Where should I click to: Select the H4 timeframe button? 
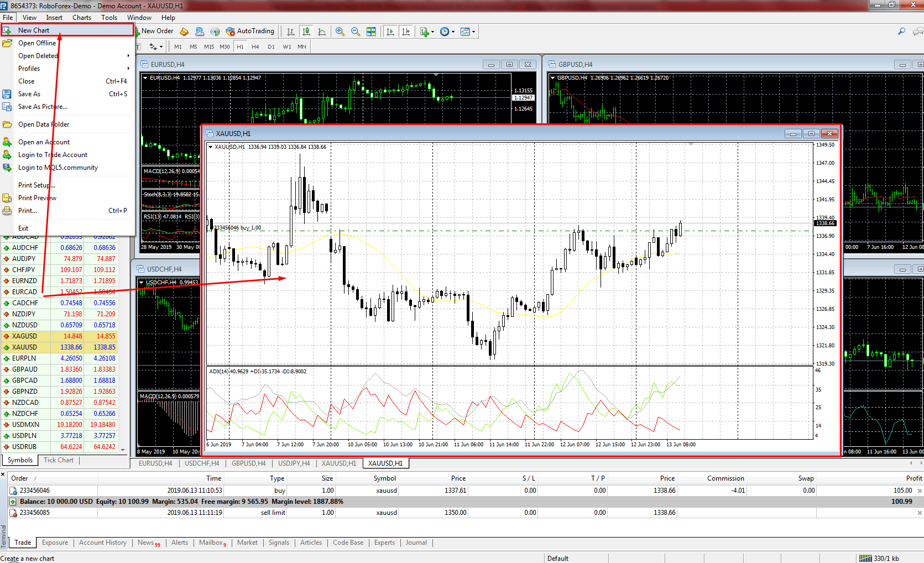255,47
